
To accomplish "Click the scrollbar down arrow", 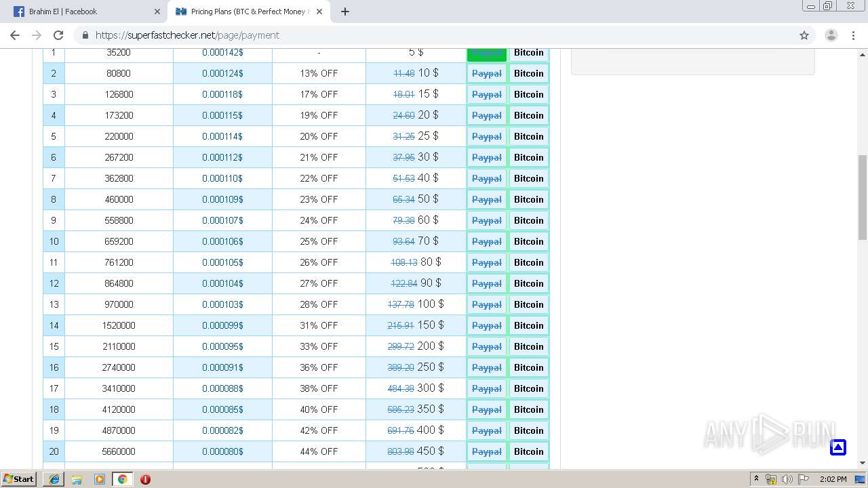I will (863, 463).
